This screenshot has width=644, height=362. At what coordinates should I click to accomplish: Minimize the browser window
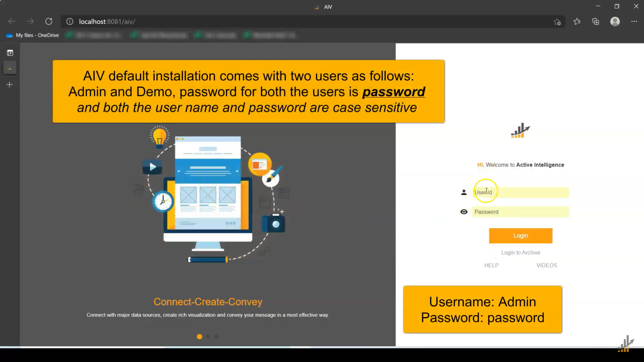click(x=598, y=6)
